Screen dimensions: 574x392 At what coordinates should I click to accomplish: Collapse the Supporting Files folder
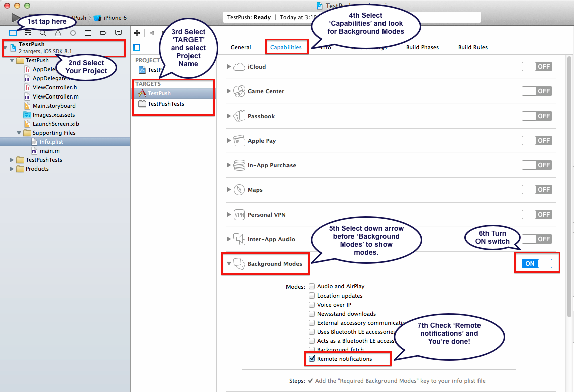coord(19,133)
